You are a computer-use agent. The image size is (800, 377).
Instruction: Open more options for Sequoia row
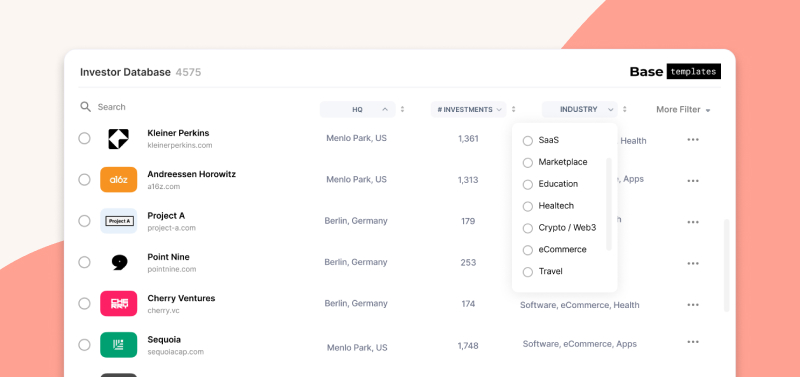(693, 342)
